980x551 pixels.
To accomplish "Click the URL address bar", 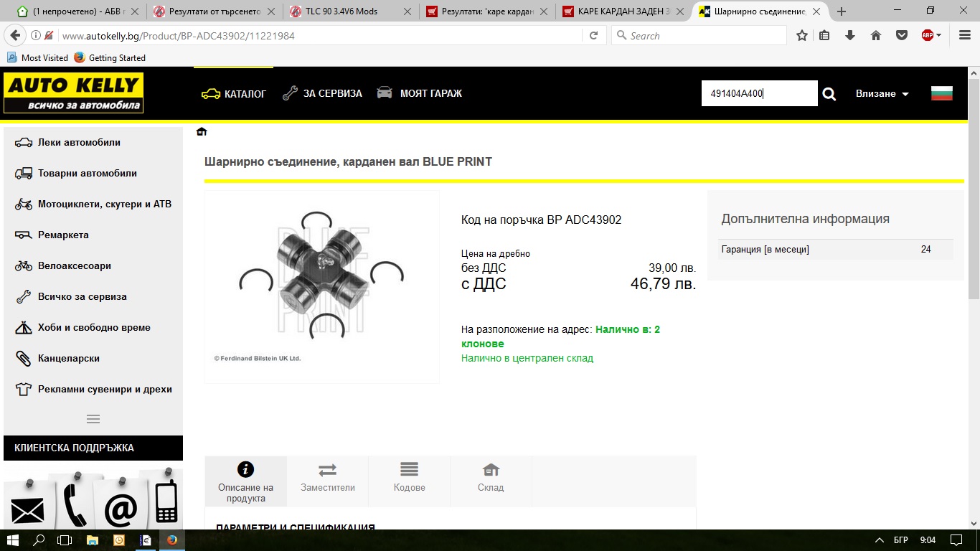I will point(316,36).
